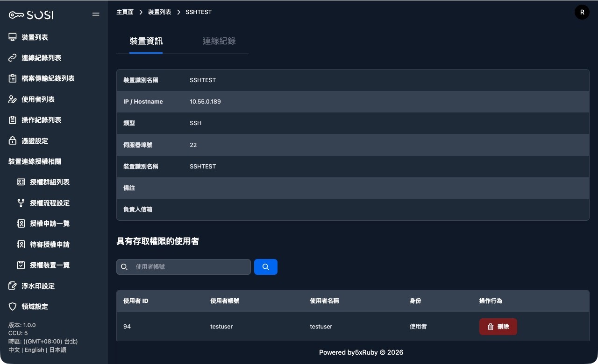
Task: Select the 憑證設定 certificate settings lock icon
Action: tap(13, 140)
